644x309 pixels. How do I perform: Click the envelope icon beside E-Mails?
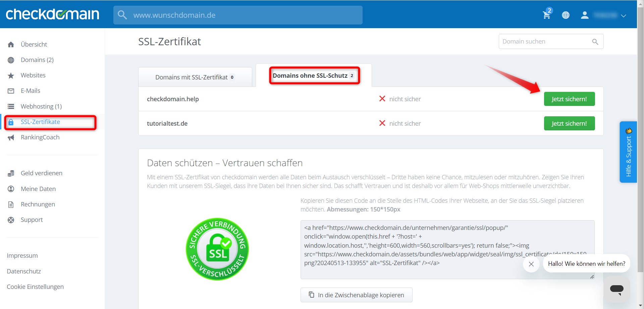(x=11, y=91)
